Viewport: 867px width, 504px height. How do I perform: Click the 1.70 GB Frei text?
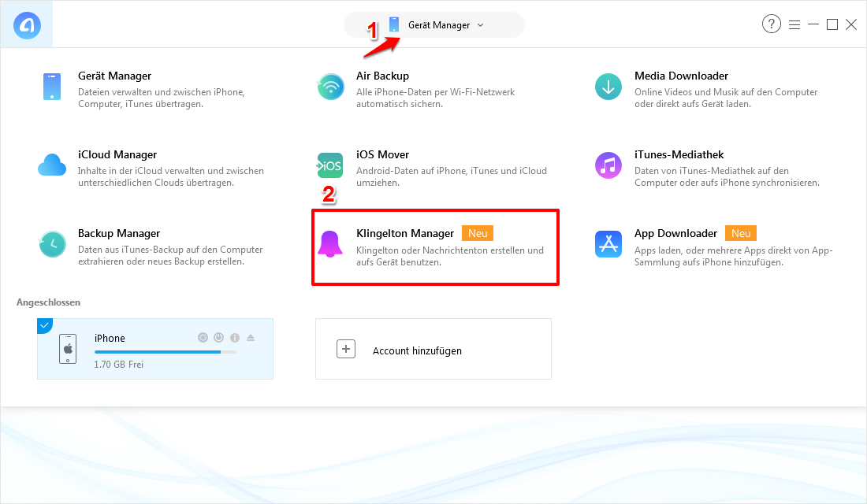pos(118,364)
